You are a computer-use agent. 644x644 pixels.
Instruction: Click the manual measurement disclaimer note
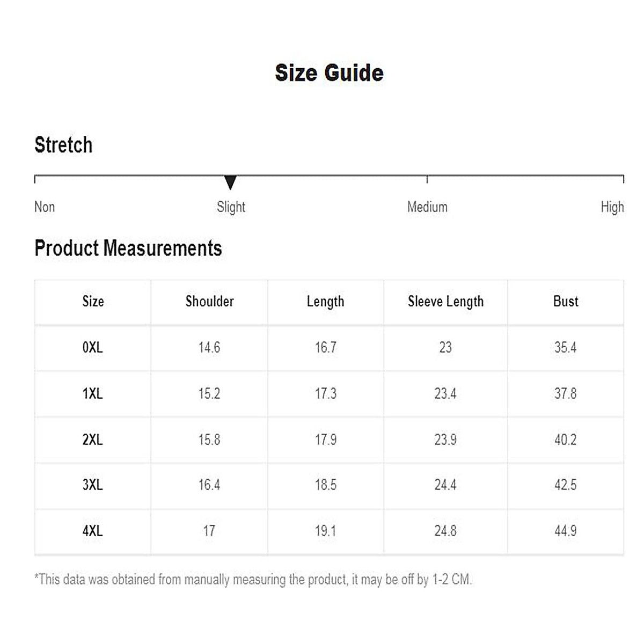tap(253, 580)
